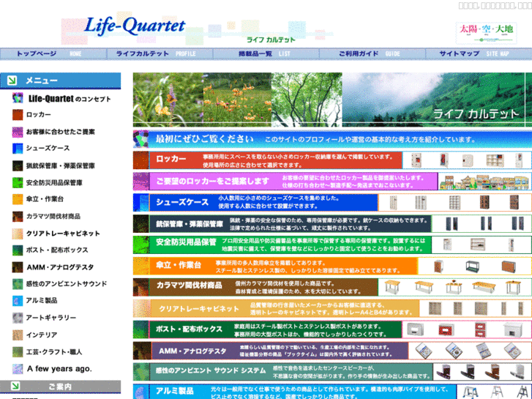Open クリアトレーキャビネット in sidebar menu

(x=63, y=234)
